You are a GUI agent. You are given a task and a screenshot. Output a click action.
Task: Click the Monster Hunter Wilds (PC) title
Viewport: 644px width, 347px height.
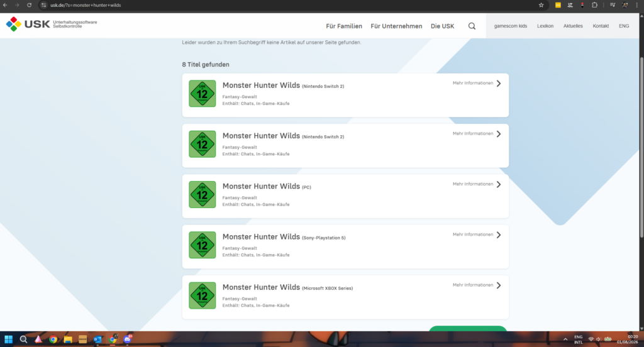(x=267, y=187)
